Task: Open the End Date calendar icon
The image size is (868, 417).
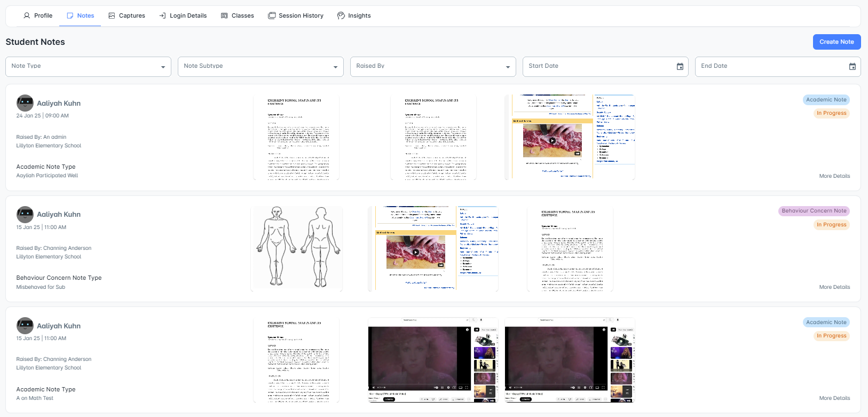Action: click(x=853, y=66)
